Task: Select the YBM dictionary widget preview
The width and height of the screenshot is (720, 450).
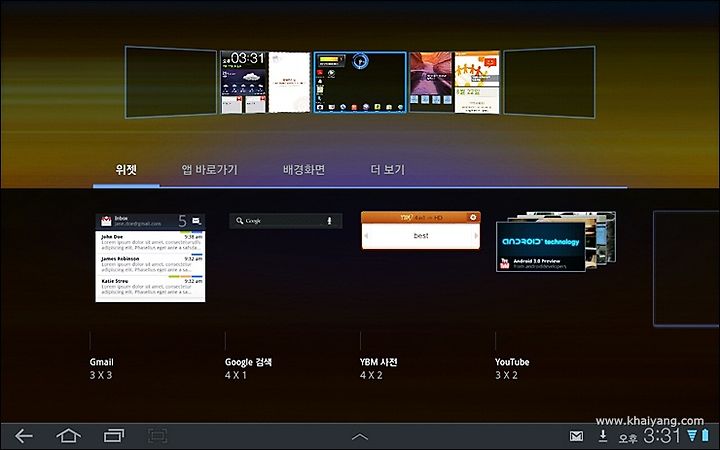Action: (x=421, y=231)
